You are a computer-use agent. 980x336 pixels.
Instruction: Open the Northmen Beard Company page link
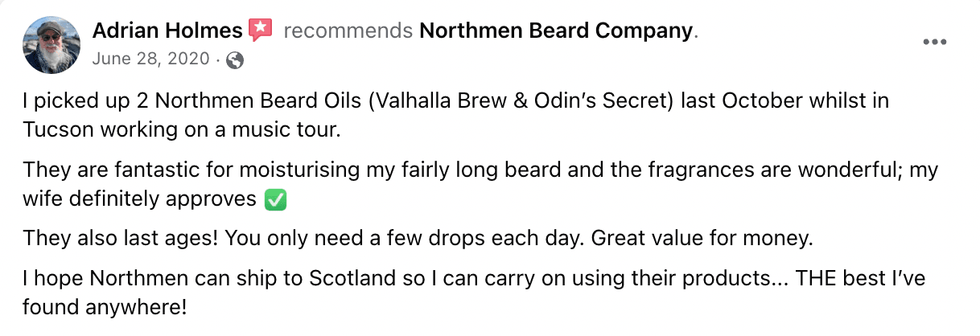[556, 31]
